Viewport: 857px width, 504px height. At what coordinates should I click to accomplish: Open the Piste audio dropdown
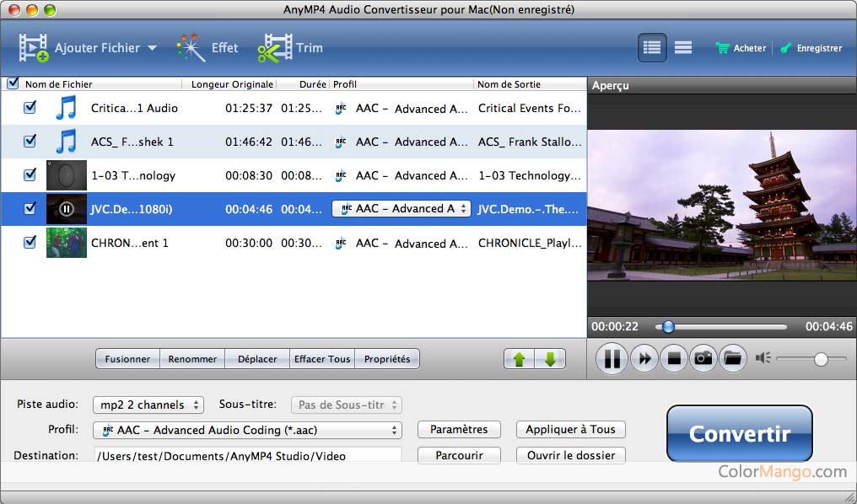[x=148, y=405]
